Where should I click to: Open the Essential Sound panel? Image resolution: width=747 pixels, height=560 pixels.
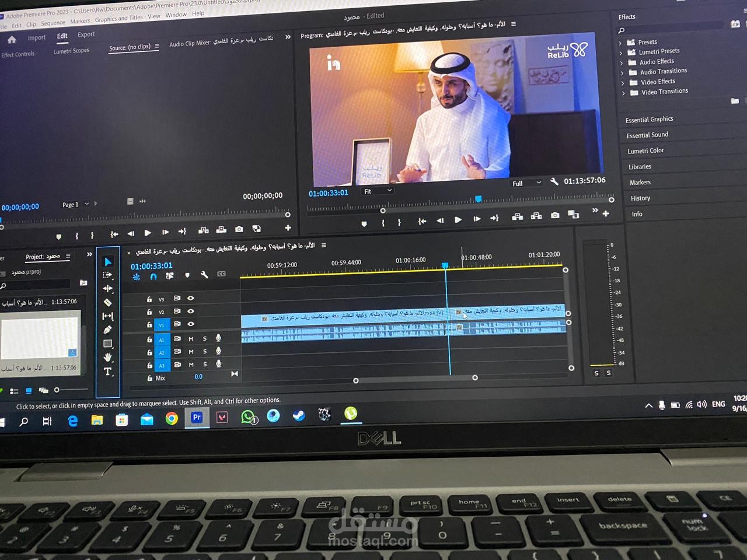647,135
